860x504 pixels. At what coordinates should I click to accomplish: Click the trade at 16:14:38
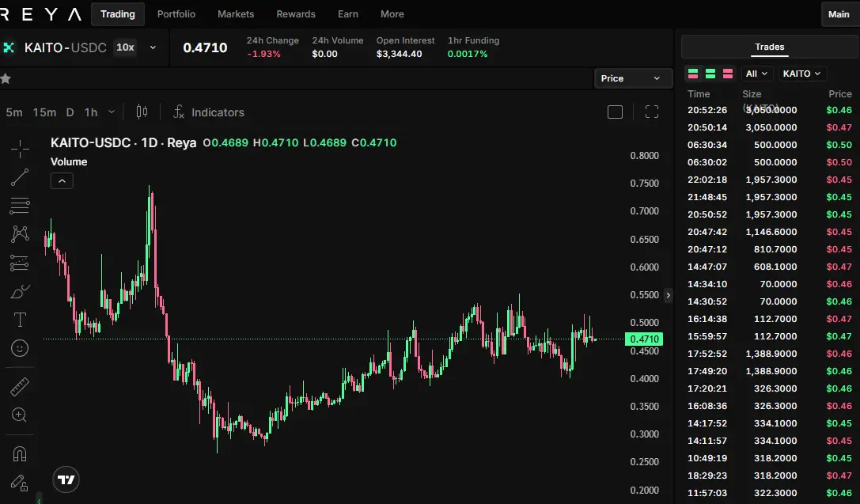click(770, 319)
